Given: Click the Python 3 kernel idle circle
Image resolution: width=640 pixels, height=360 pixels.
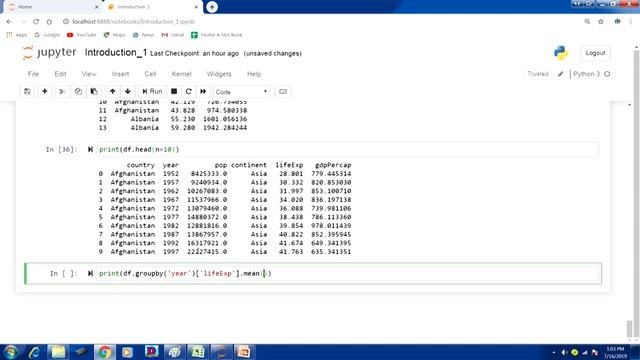Looking at the screenshot, I should pyautogui.click(x=607, y=74).
